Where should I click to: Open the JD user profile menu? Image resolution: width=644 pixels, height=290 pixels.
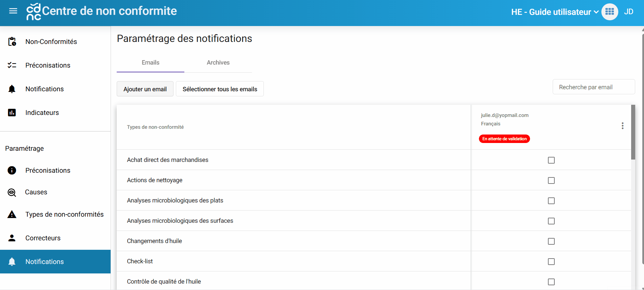[x=628, y=12]
